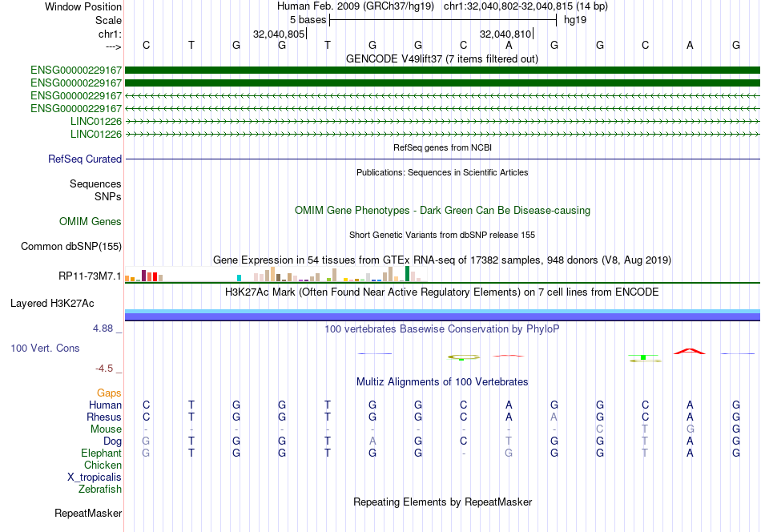Click the -4.5 PhyloP lower scale value

click(x=104, y=369)
